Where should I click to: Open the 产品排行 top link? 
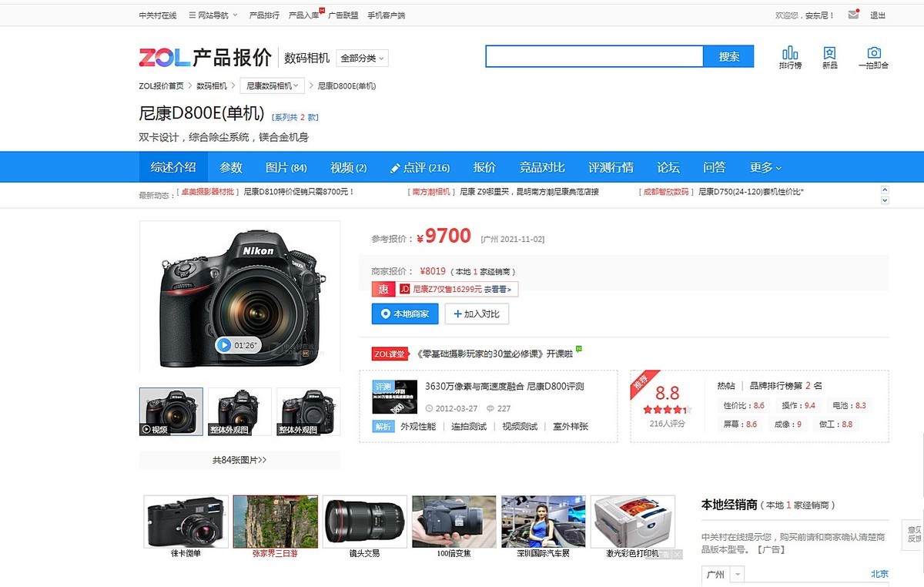[x=264, y=15]
